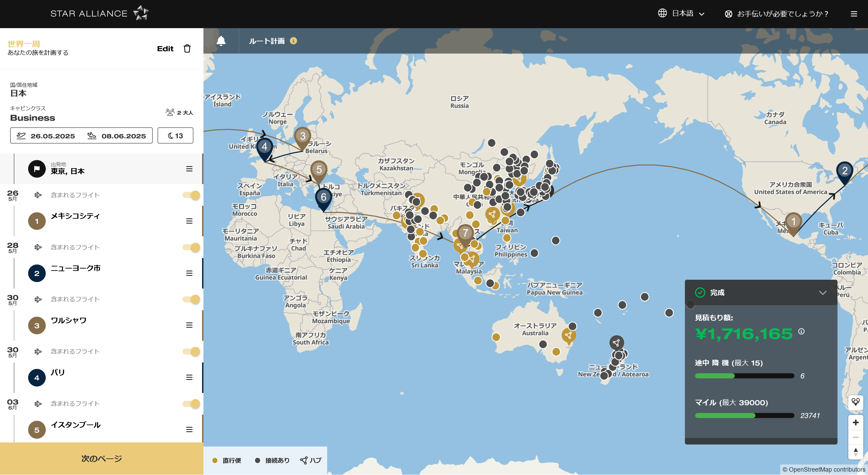This screenshot has height=475, width=868.
Task: Open the Tokyo departure row menu
Action: (189, 169)
